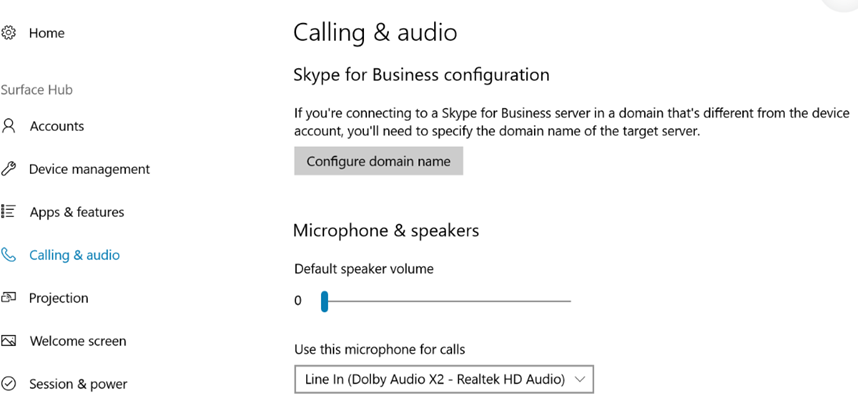
Task: Select Apps & features menu item
Action: tap(77, 212)
